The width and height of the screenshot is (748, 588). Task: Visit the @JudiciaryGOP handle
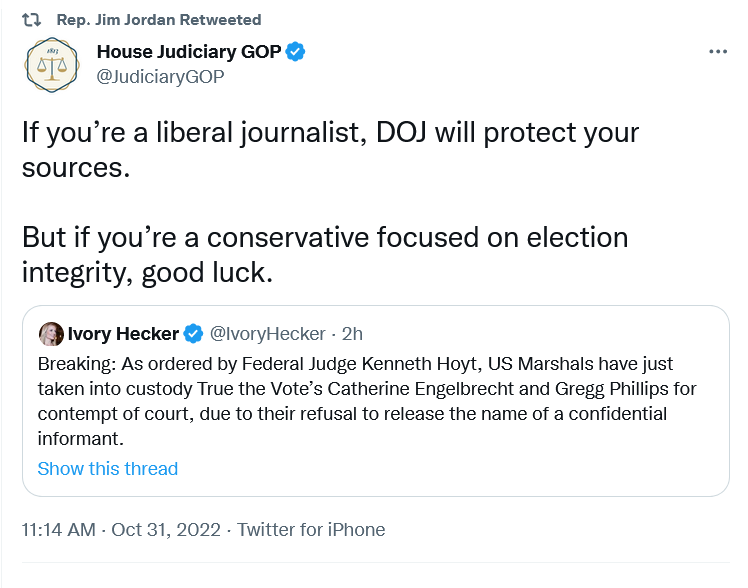click(x=160, y=77)
